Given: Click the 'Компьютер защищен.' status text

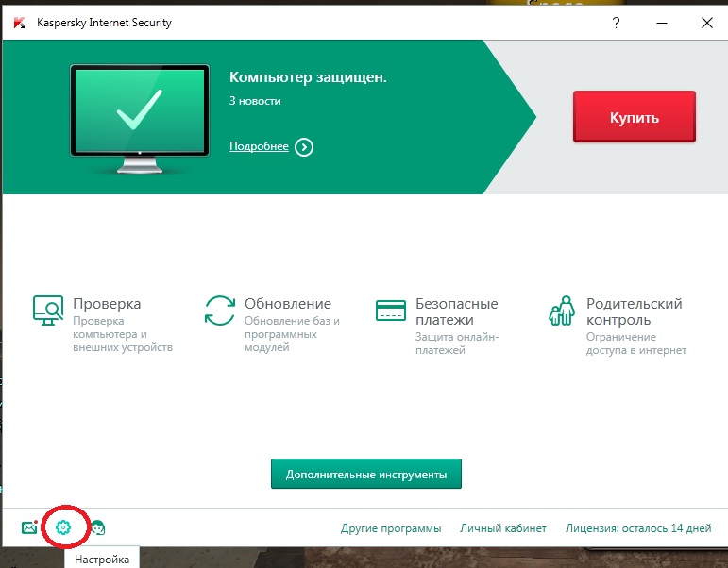Looking at the screenshot, I should [308, 77].
